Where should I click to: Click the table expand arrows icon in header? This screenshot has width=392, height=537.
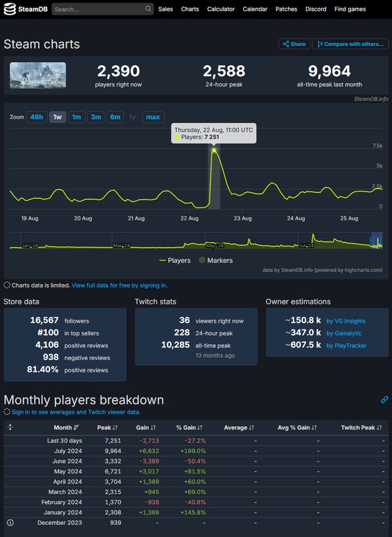(x=10, y=427)
